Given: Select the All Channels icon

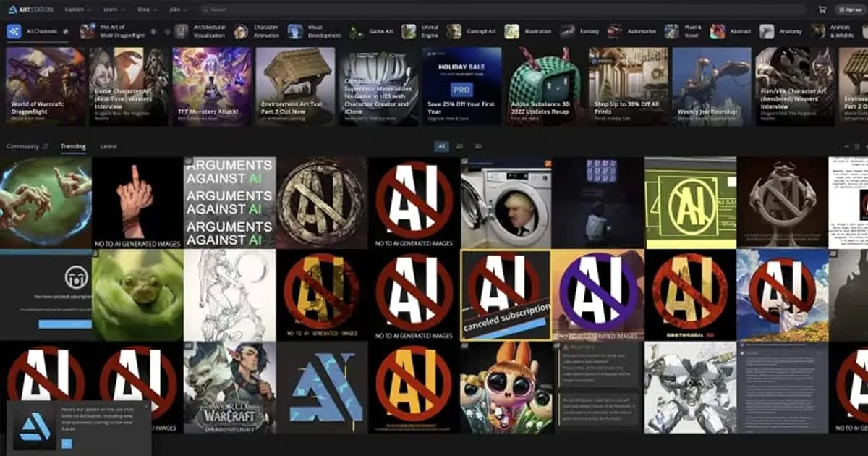Looking at the screenshot, I should (14, 31).
